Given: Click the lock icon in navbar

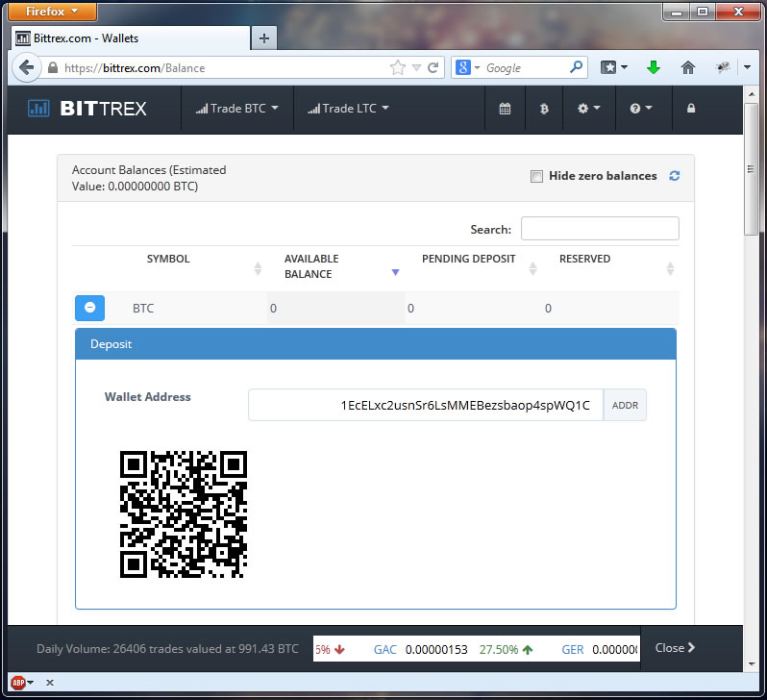Looking at the screenshot, I should [x=691, y=109].
